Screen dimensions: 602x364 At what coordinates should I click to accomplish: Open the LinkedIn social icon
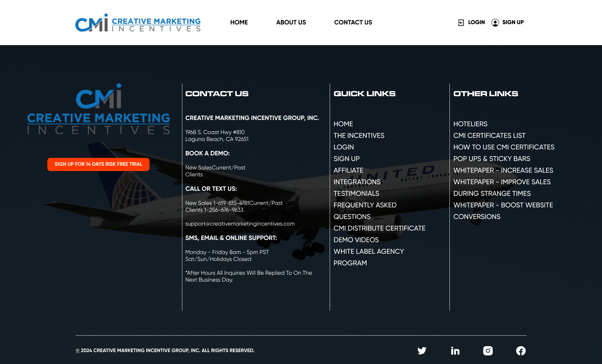point(455,351)
